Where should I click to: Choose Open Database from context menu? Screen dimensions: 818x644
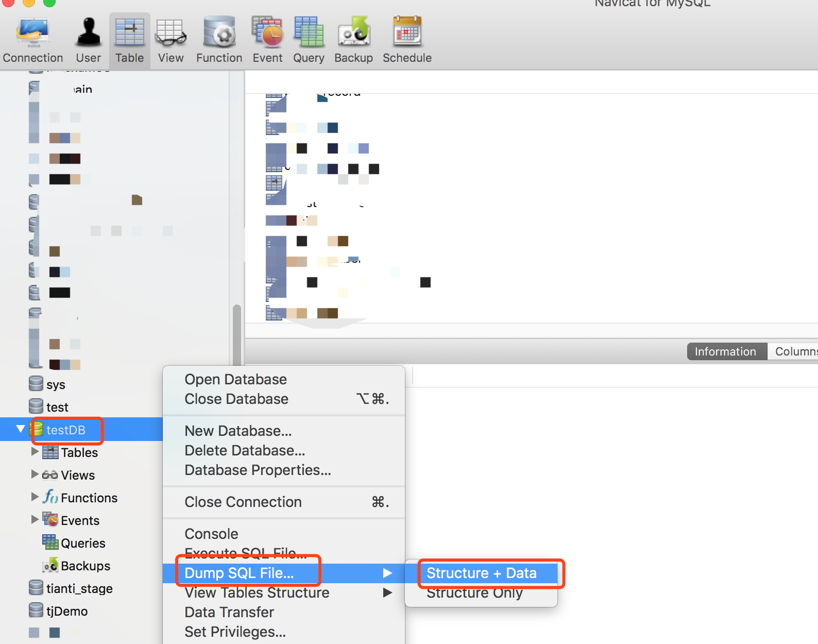(284, 379)
